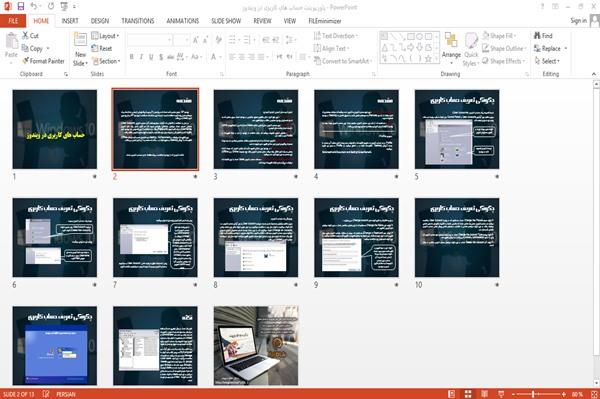Click the Start From Beginning toolbar icon
The height and width of the screenshot is (399, 600).
coord(64,6)
